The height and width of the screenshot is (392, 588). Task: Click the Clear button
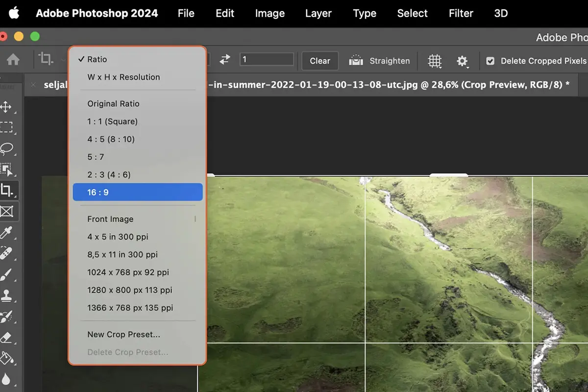tap(319, 61)
